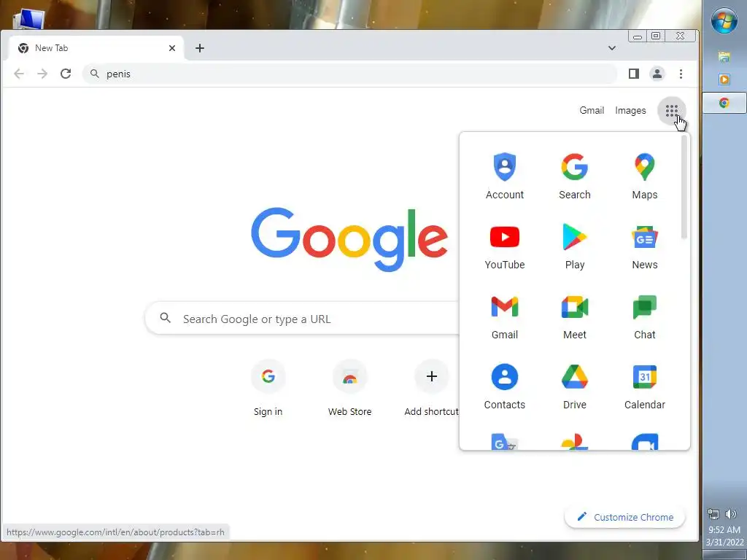
Task: Open Google Calendar app icon
Action: coord(645,386)
